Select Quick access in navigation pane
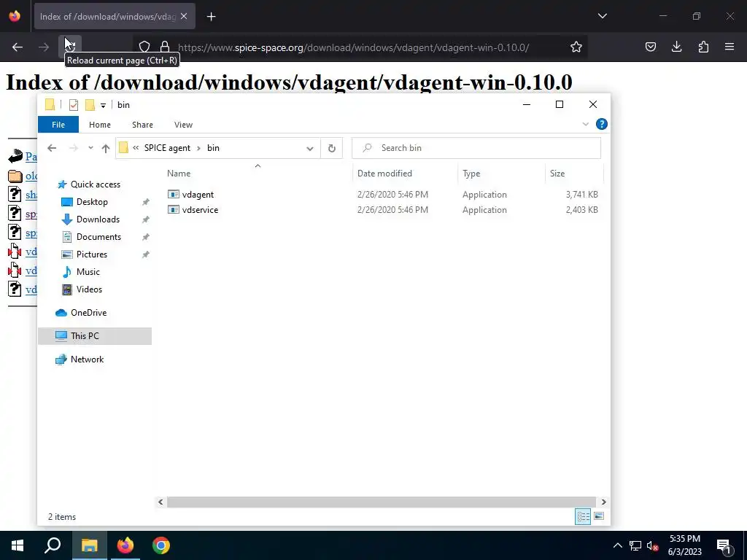Viewport: 747px width, 560px height. [95, 184]
